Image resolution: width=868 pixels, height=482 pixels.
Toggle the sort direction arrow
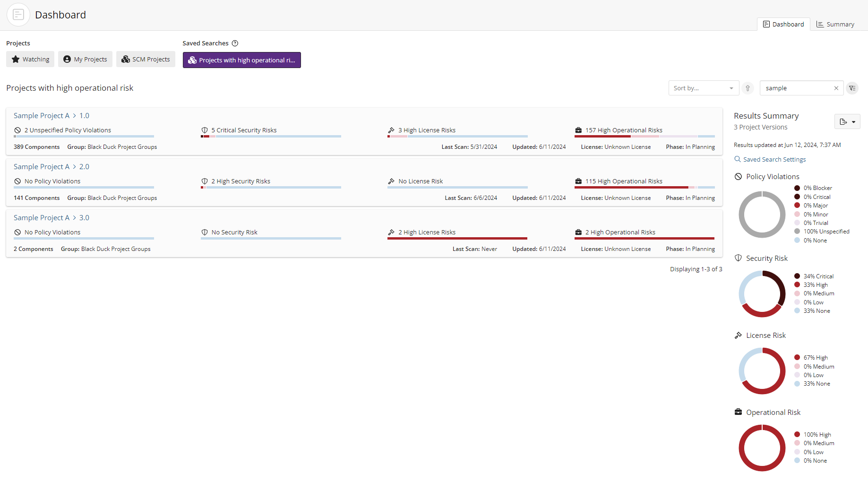point(748,88)
